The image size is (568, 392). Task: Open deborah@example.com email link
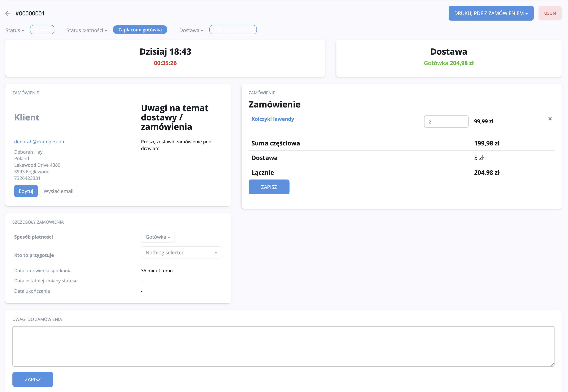(x=40, y=142)
